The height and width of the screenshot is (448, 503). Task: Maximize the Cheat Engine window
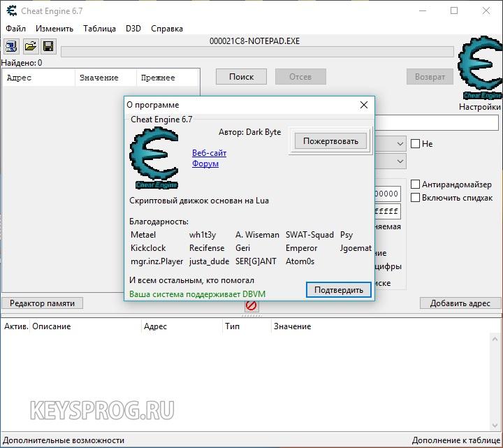point(454,11)
